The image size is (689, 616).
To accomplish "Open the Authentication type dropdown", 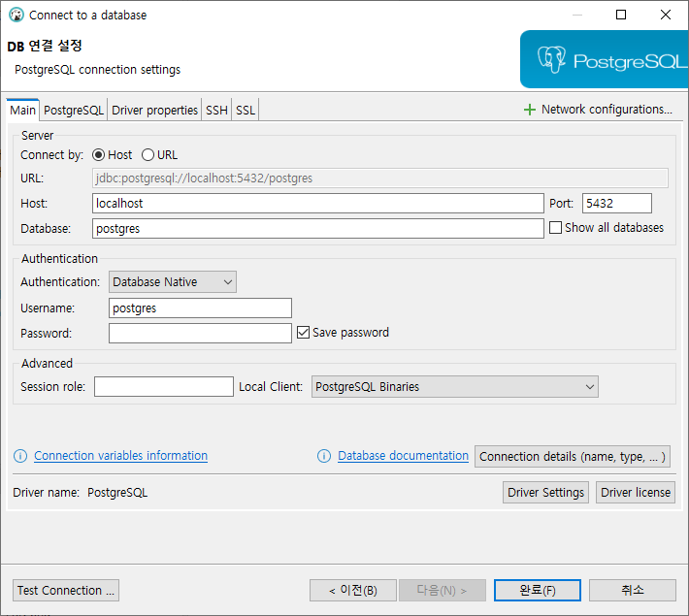I will coord(173,282).
